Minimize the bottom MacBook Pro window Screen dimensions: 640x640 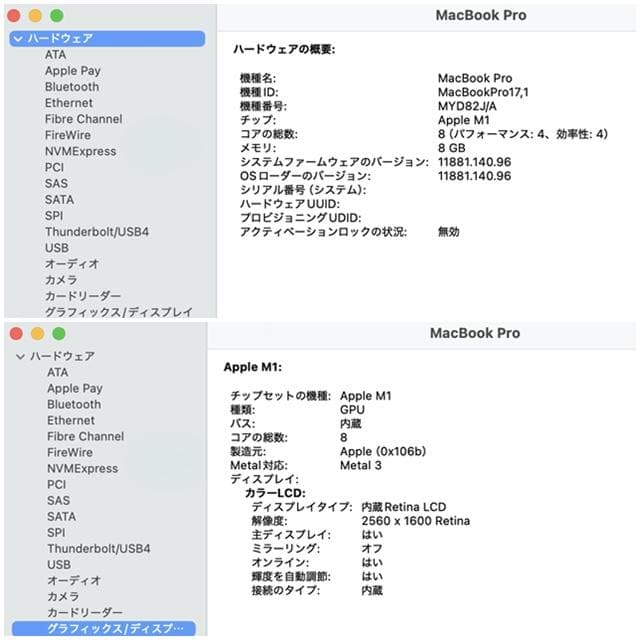coord(38,334)
